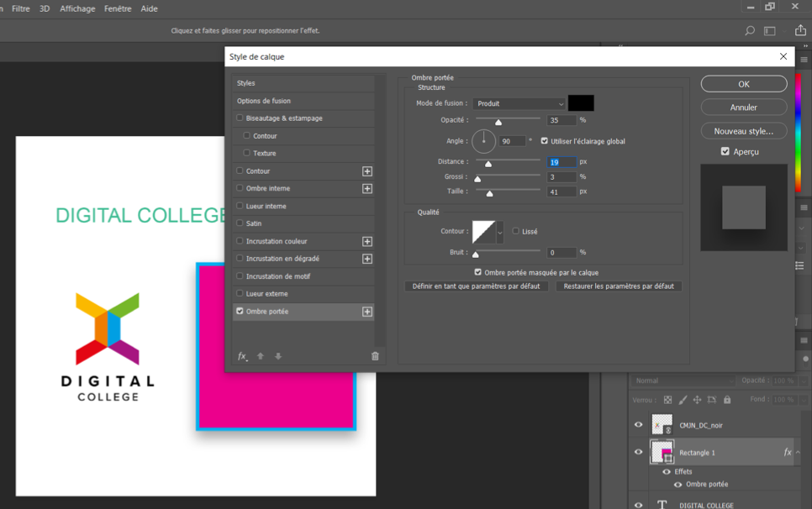Click the plus icon beside Contour effect
The image size is (812, 509).
[367, 171]
